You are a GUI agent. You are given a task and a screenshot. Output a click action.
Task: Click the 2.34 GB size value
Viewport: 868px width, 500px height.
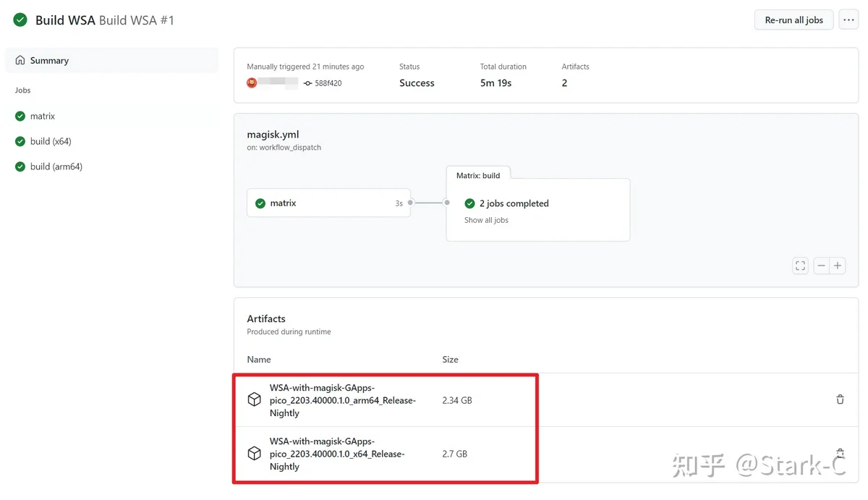(x=457, y=400)
